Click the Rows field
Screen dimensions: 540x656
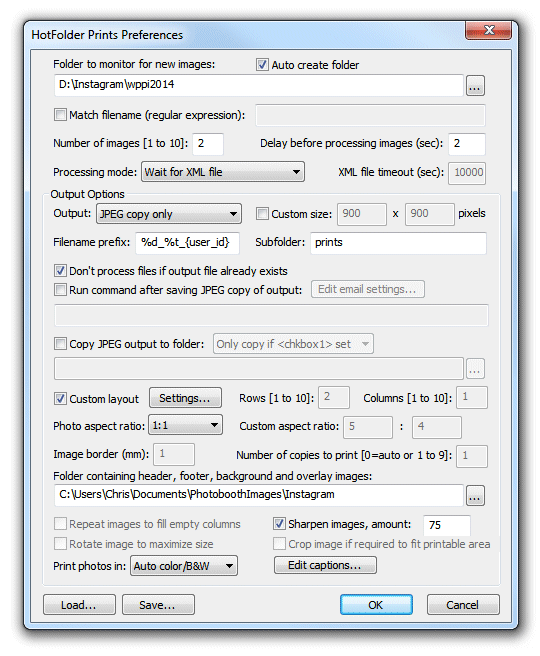point(334,397)
